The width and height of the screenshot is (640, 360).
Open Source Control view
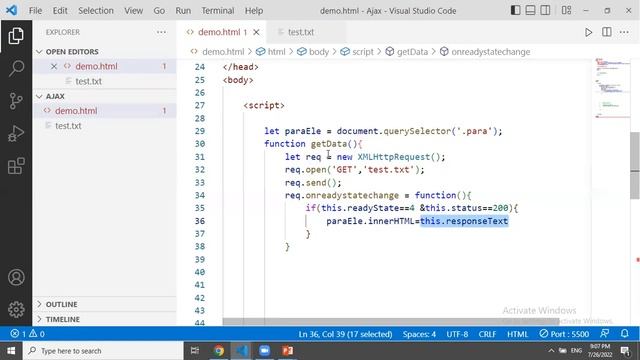coord(16,101)
